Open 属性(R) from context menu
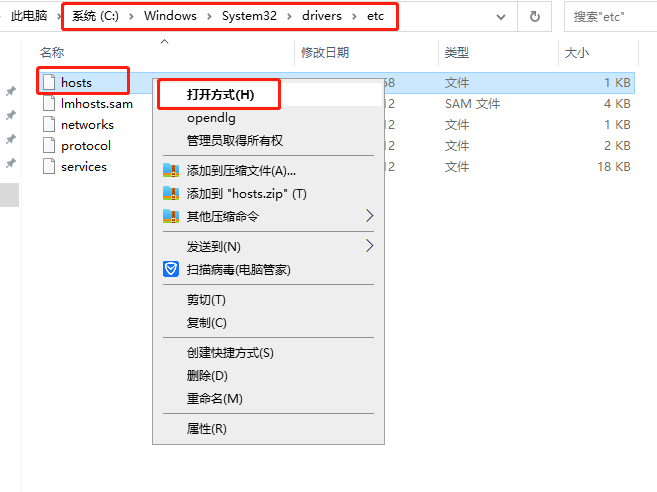Screen dimensions: 657x492 point(207,429)
